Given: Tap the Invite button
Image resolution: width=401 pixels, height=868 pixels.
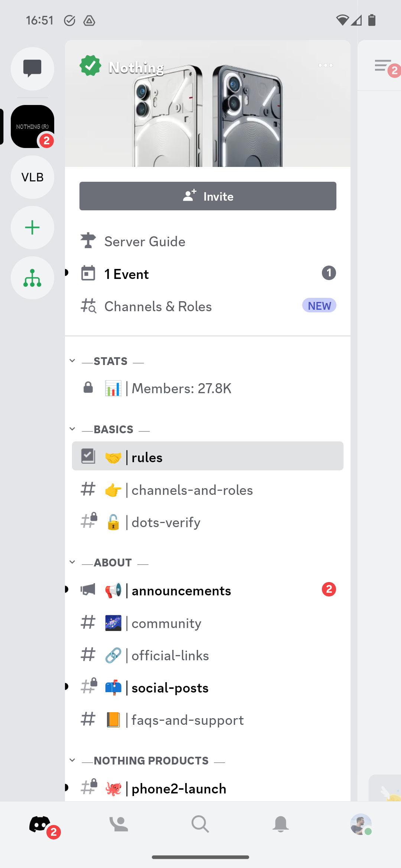Looking at the screenshot, I should click(207, 196).
